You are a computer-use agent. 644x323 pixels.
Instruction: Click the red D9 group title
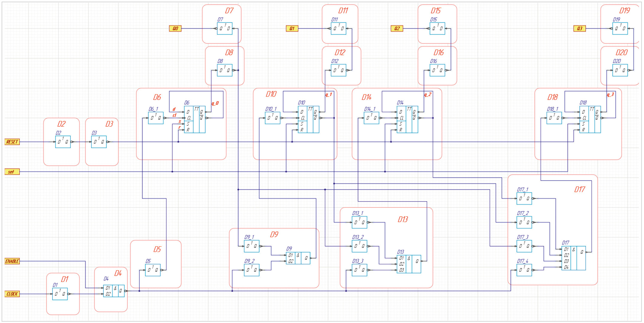(x=274, y=234)
